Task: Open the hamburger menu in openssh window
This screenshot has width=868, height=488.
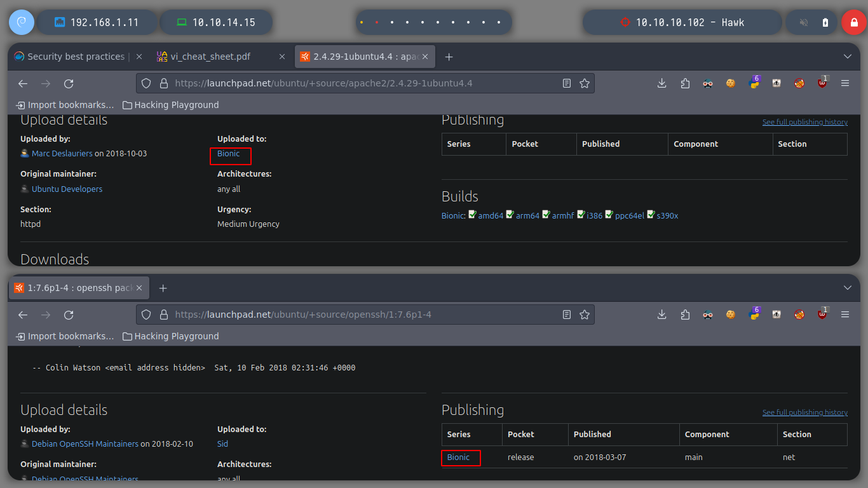Action: (845, 315)
